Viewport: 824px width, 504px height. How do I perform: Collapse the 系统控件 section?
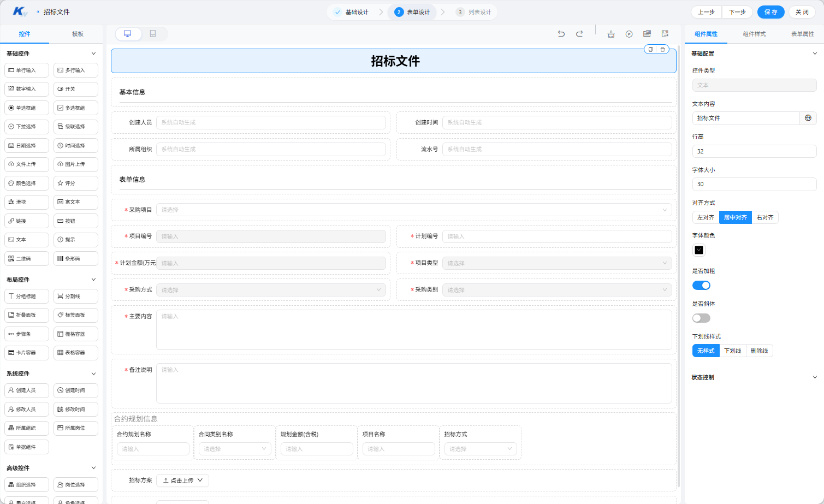click(93, 373)
